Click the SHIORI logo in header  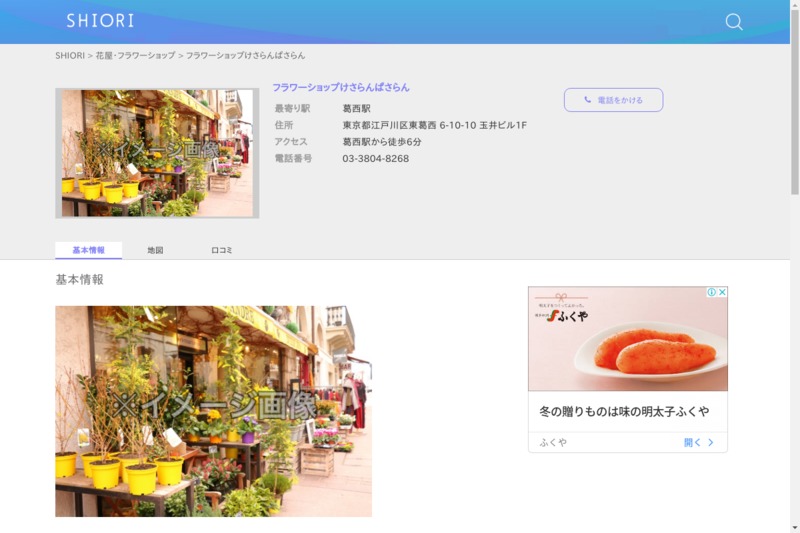100,21
